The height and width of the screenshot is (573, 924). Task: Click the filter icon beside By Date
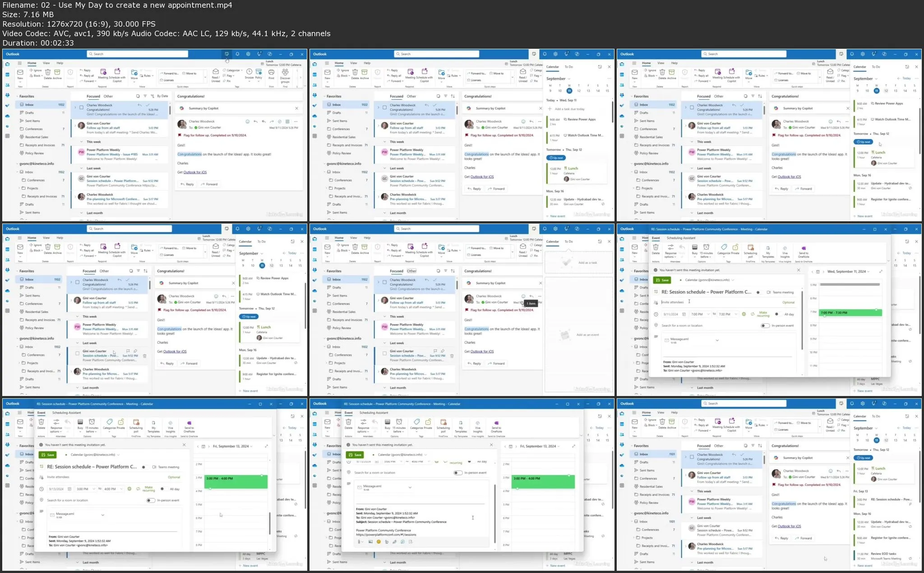click(145, 96)
